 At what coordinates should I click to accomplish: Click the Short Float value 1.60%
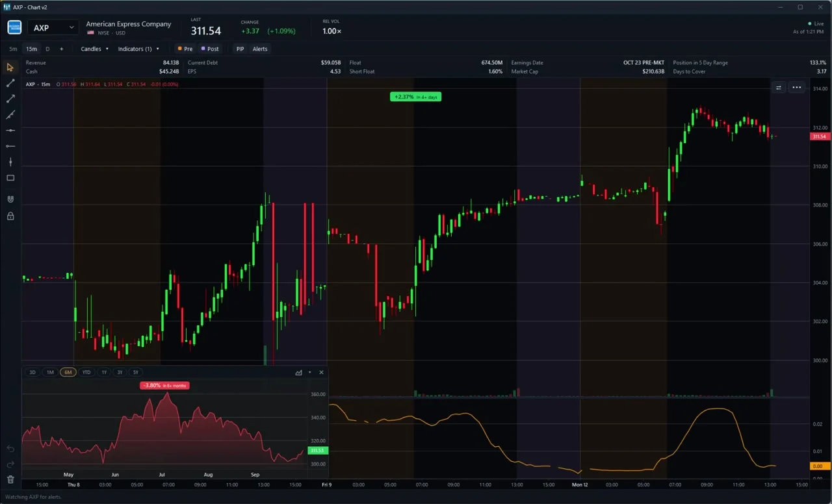point(495,71)
